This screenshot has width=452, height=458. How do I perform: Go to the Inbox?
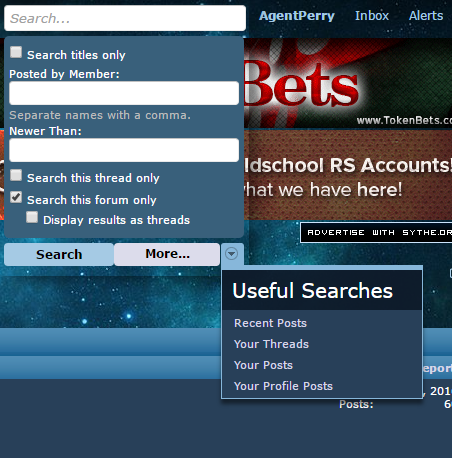point(372,16)
